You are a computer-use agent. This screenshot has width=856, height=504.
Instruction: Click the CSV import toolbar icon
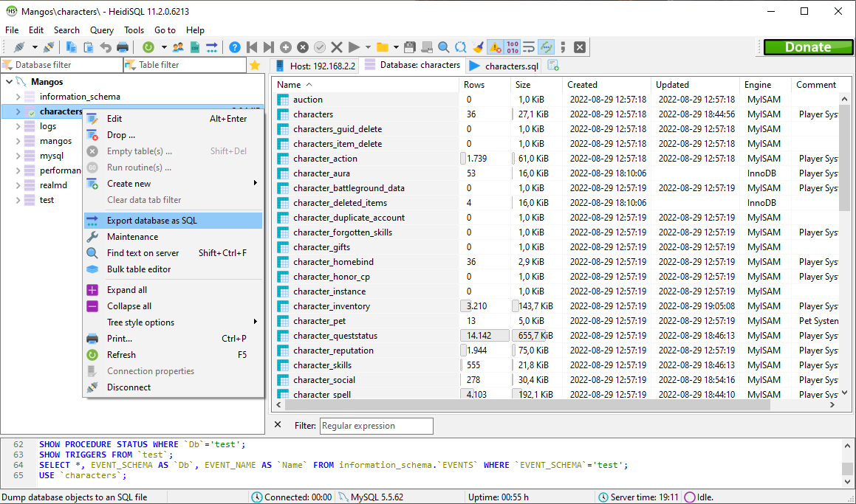pyautogui.click(x=195, y=47)
